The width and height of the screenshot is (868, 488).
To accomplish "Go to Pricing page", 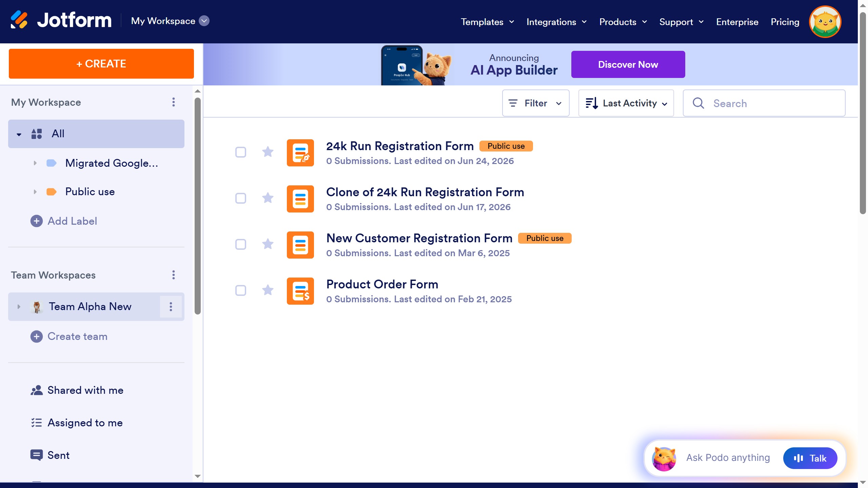I will tap(785, 22).
